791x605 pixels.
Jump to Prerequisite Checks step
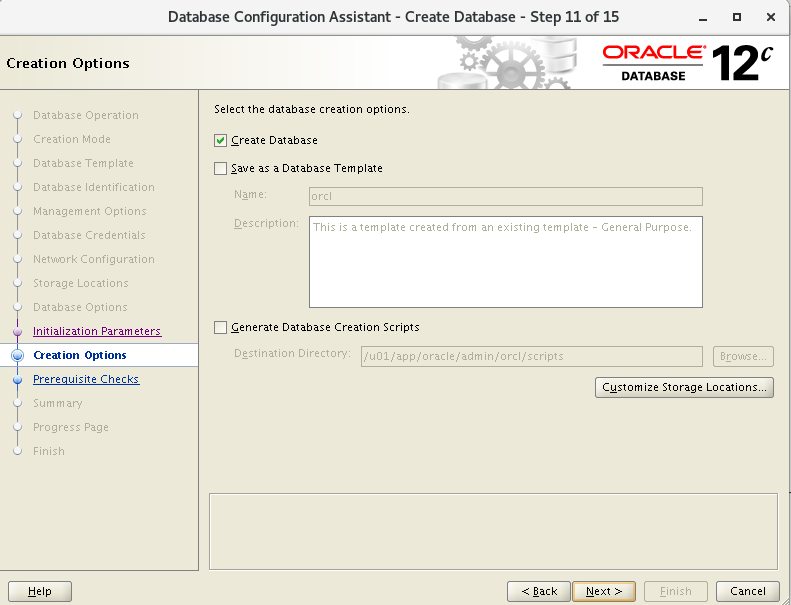pos(86,379)
